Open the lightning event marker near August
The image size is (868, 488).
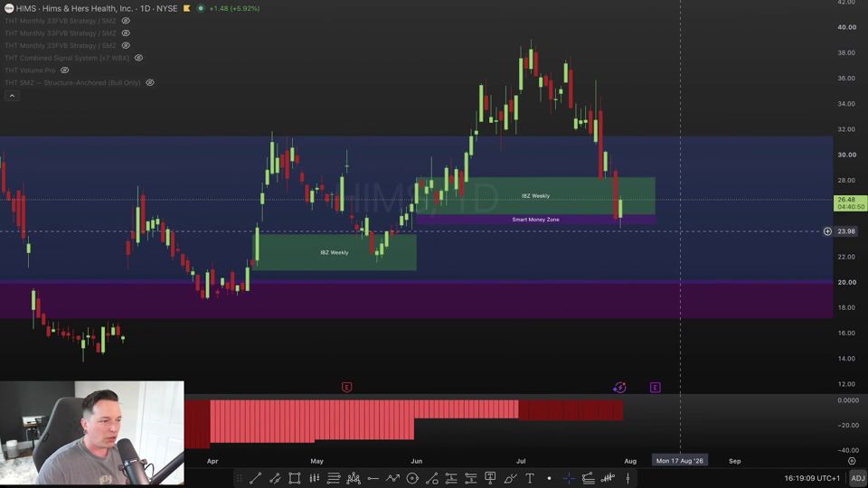click(619, 388)
